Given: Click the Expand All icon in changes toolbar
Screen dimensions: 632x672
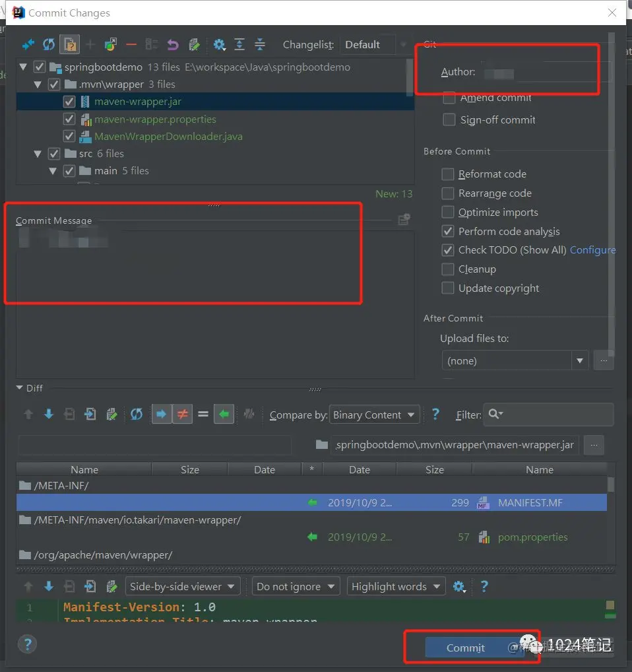Looking at the screenshot, I should coord(239,44).
